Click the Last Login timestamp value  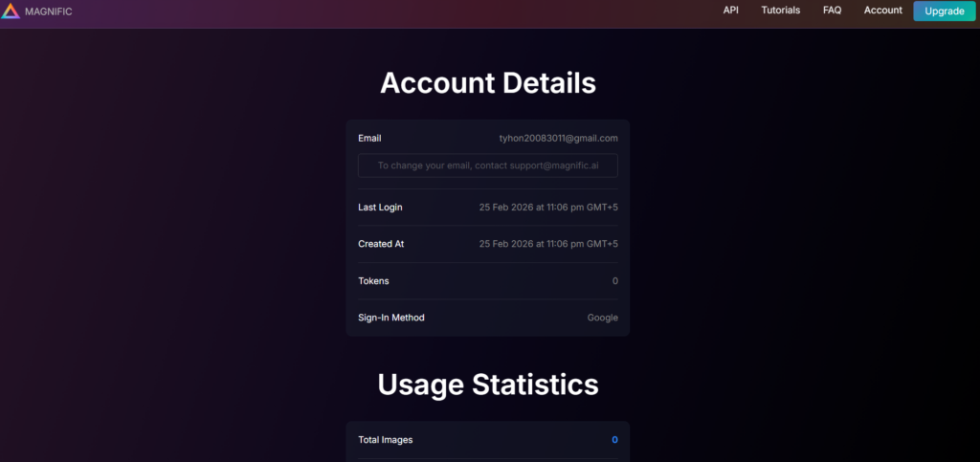click(548, 208)
